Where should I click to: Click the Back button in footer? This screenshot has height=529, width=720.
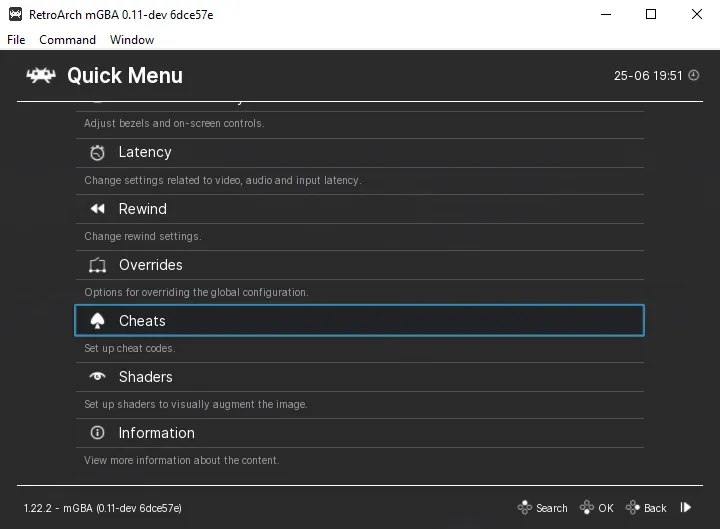(646, 508)
